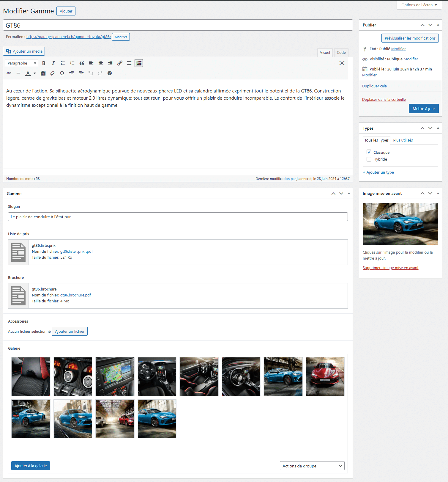Click the paste as text icon
The height and width of the screenshot is (482, 448).
(x=43, y=73)
